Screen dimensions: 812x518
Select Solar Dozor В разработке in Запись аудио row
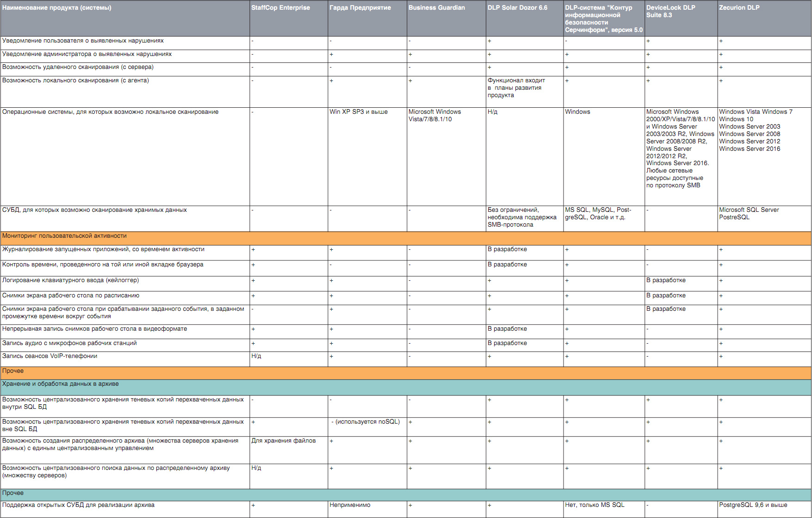(x=525, y=345)
